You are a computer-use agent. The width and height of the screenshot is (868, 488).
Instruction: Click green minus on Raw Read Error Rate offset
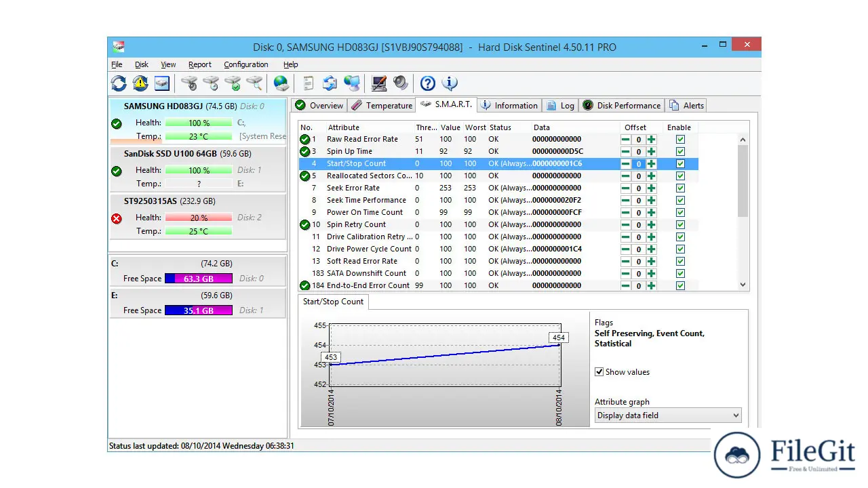626,140
